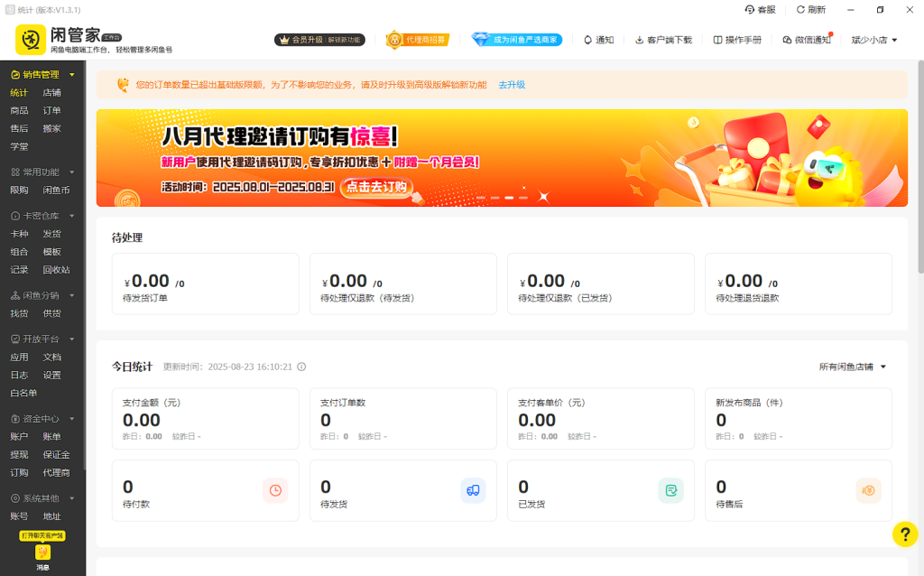
Task: Click the 待发货 truck icon
Action: (x=473, y=490)
